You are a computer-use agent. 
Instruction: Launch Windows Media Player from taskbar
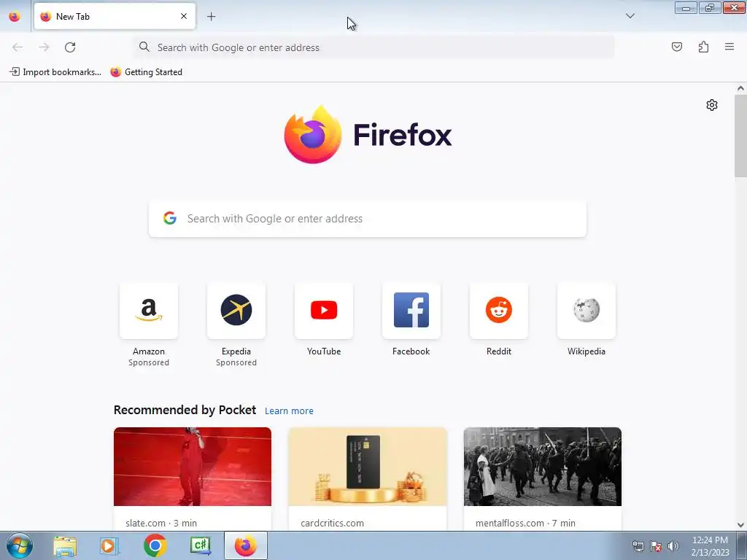109,545
